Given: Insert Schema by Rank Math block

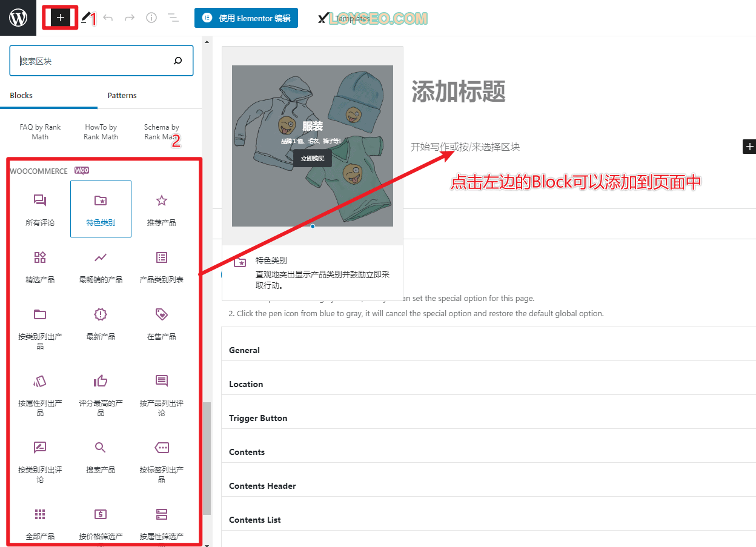Looking at the screenshot, I should 161,131.
